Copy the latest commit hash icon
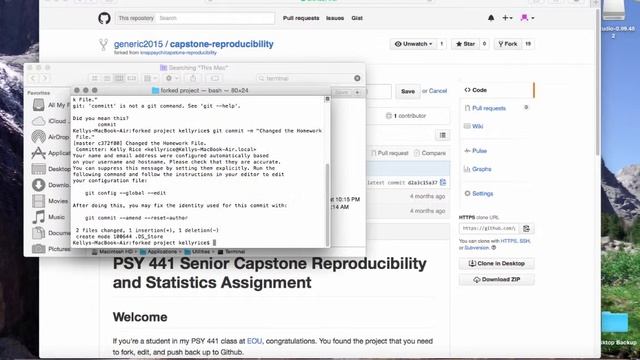 [443, 182]
